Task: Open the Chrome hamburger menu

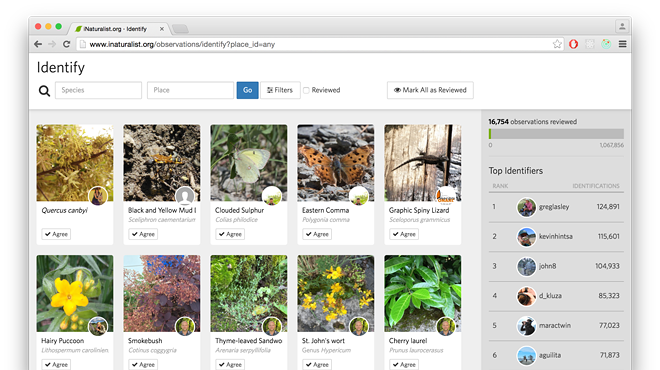Action: [623, 44]
